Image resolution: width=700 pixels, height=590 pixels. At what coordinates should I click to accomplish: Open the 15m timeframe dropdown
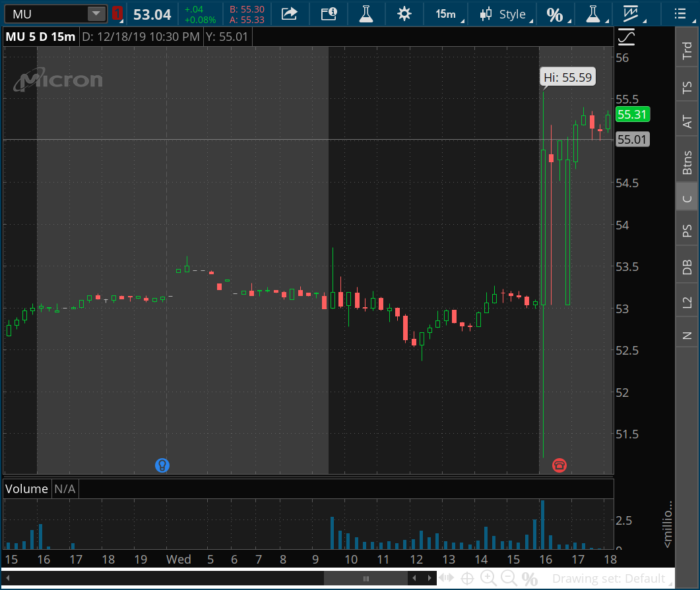point(449,15)
